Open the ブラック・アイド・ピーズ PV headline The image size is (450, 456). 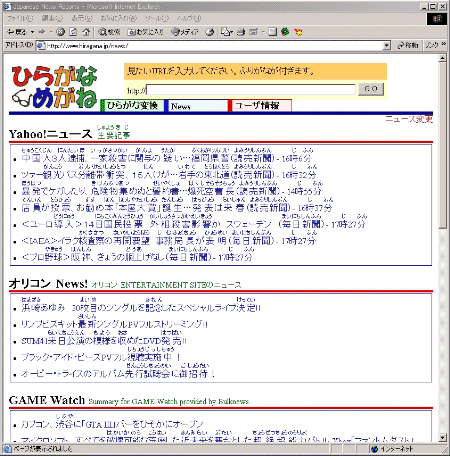(101, 357)
